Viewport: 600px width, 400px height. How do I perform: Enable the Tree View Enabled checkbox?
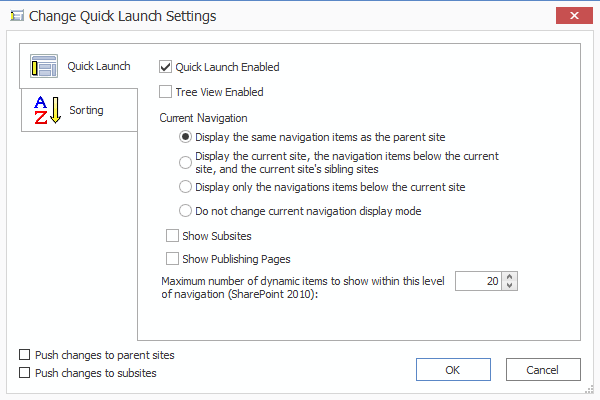click(166, 92)
